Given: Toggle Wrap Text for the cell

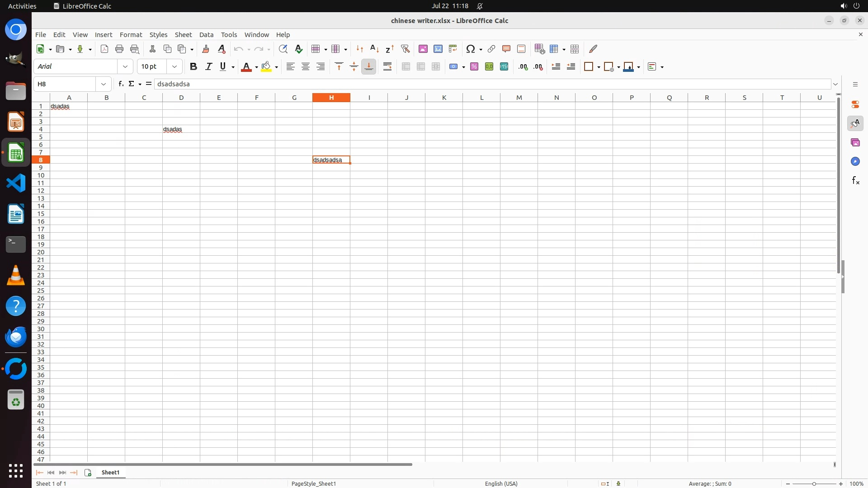Looking at the screenshot, I should pyautogui.click(x=387, y=67).
